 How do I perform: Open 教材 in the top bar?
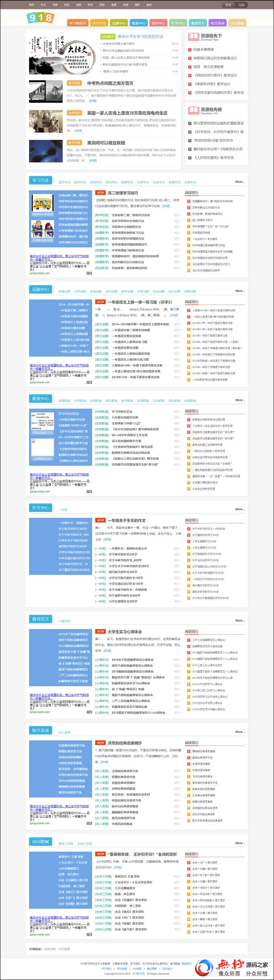point(149,5)
